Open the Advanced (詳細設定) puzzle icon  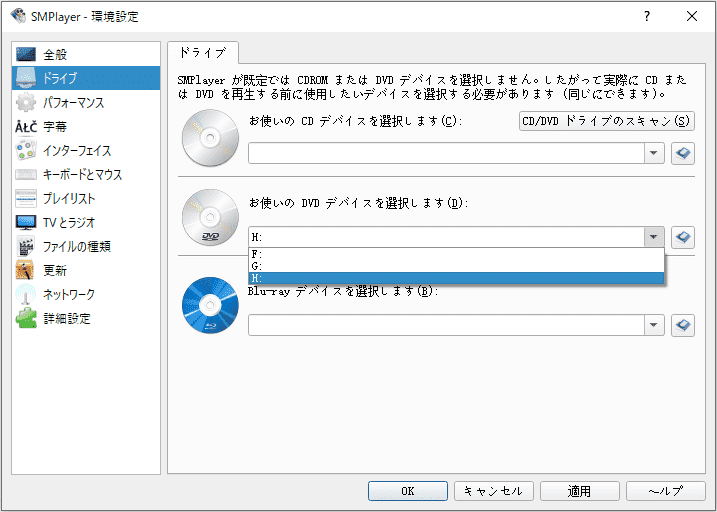(26, 318)
